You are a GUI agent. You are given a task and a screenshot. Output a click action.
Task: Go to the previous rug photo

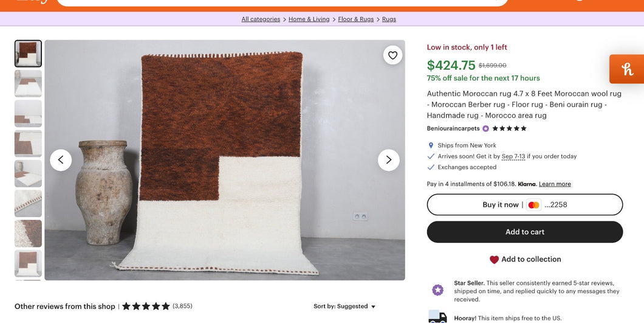pyautogui.click(x=61, y=160)
